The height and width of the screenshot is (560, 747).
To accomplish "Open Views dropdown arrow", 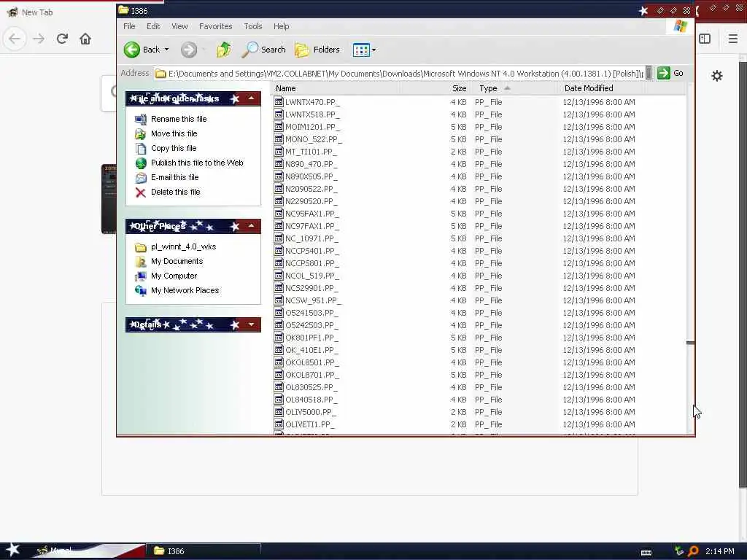I will point(374,50).
